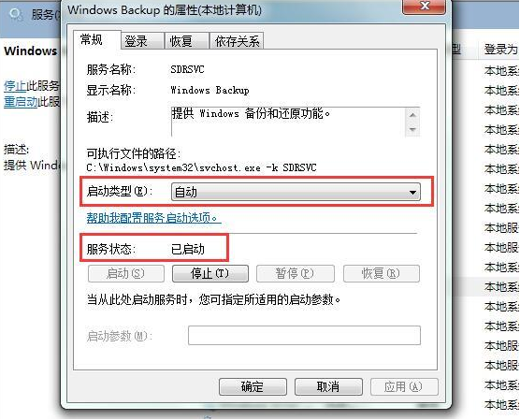Click the 重启动 service link in left pane

click(21, 102)
